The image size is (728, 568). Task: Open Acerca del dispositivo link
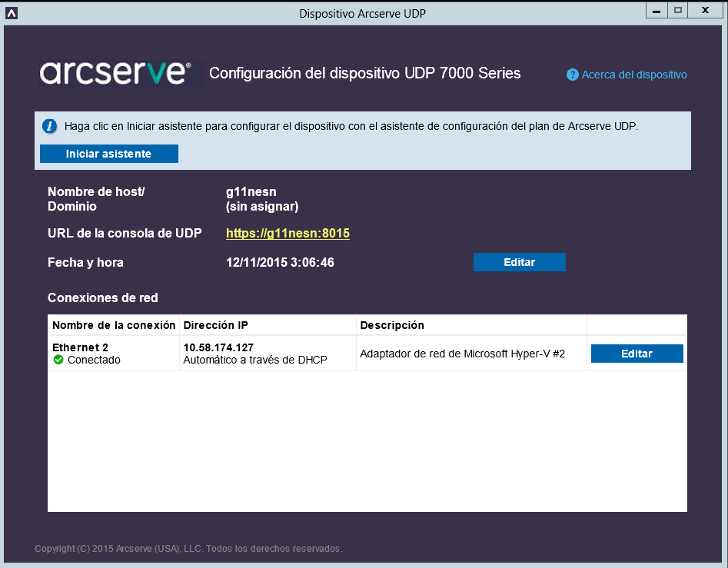pos(634,75)
